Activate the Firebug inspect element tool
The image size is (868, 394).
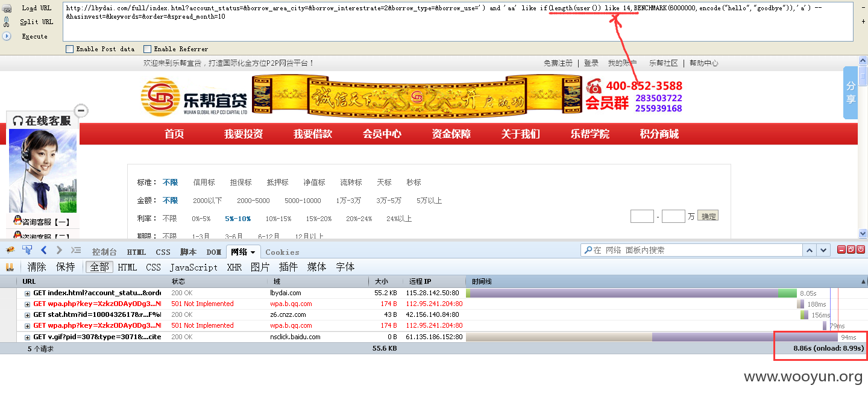(27, 250)
